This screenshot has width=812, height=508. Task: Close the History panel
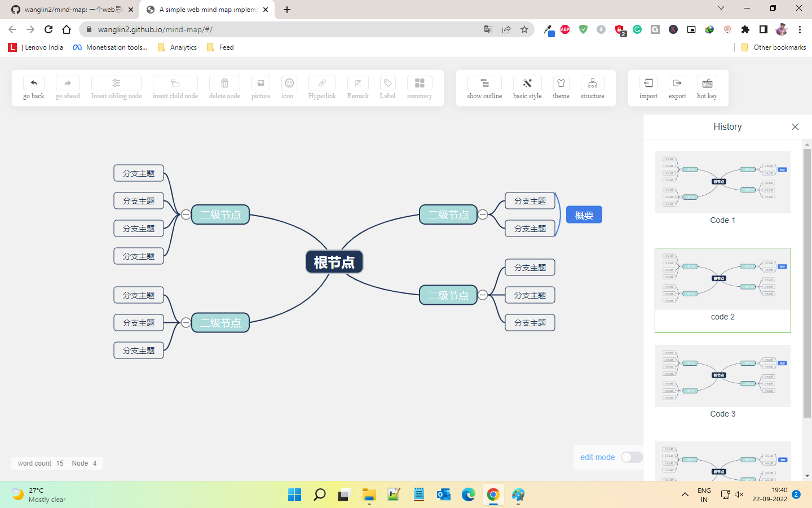coord(795,126)
